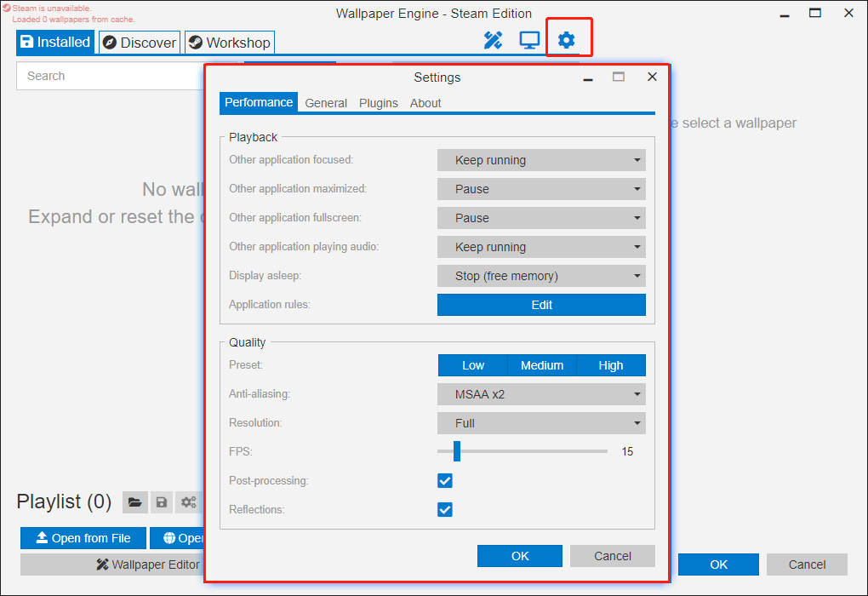Disable Post-processing

[x=444, y=480]
